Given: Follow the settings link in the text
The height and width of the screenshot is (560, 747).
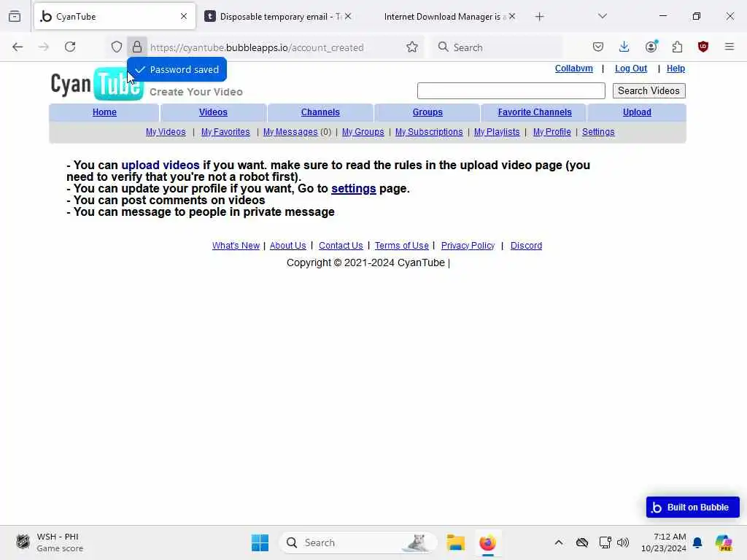Looking at the screenshot, I should point(354,189).
